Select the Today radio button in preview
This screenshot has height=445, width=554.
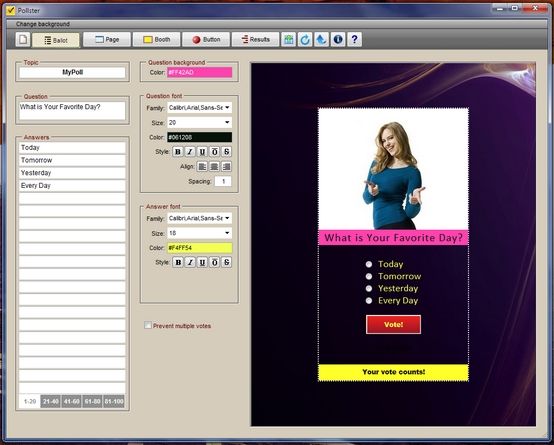click(369, 264)
